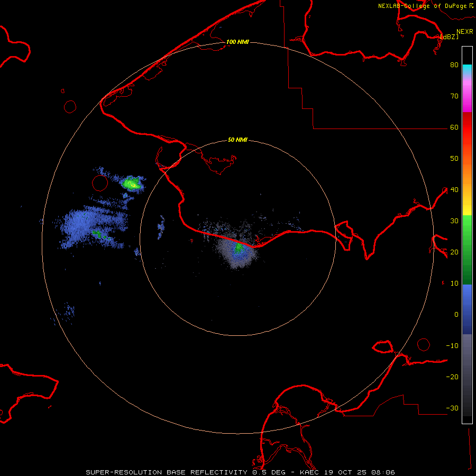The width and height of the screenshot is (476, 476).
Task: Select the -10 value on dBZ scale
Action: click(x=452, y=345)
